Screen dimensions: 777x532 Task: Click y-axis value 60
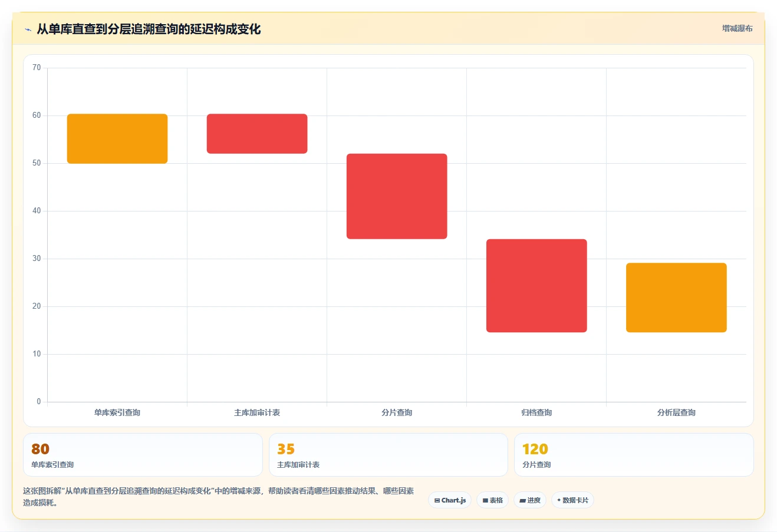click(x=37, y=115)
